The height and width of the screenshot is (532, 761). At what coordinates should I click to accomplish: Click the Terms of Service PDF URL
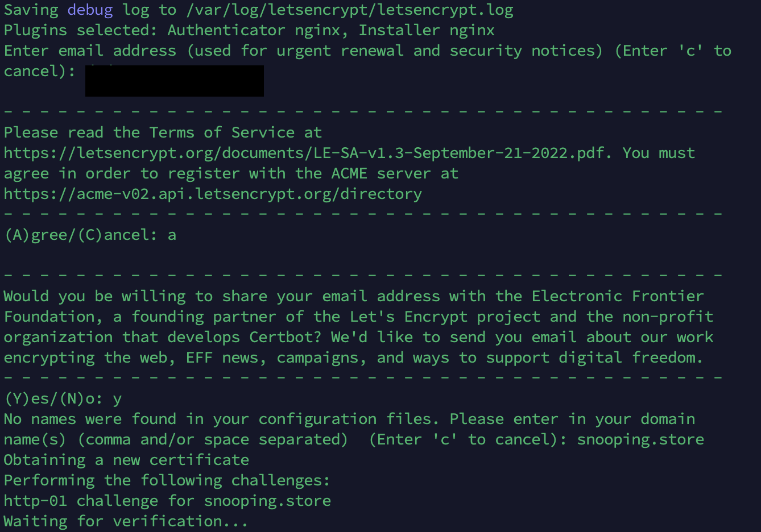tap(306, 153)
